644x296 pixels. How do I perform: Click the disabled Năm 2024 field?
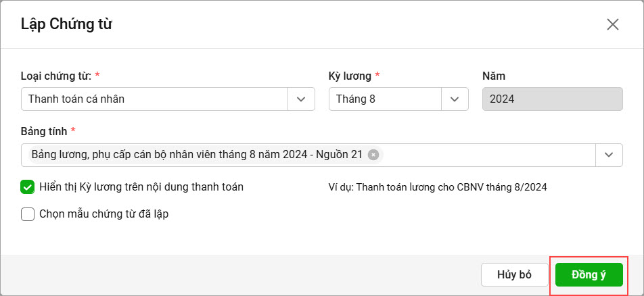(x=553, y=99)
